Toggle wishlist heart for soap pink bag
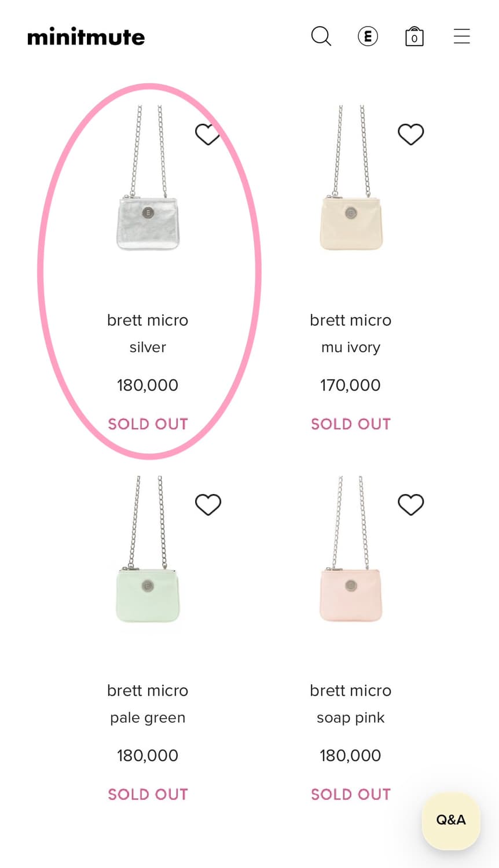499x868 pixels. click(410, 505)
